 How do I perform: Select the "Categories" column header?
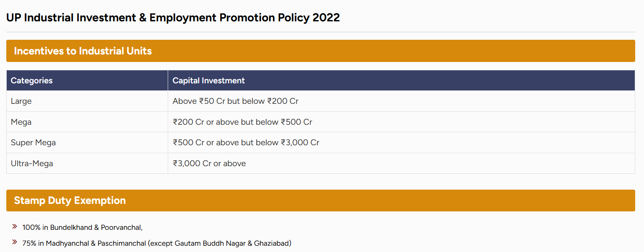pyautogui.click(x=32, y=80)
